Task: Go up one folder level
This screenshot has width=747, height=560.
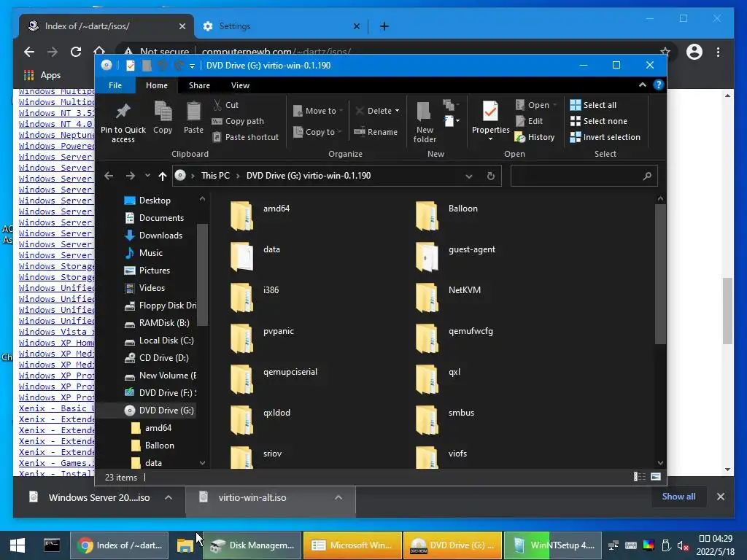Action: [x=163, y=176]
